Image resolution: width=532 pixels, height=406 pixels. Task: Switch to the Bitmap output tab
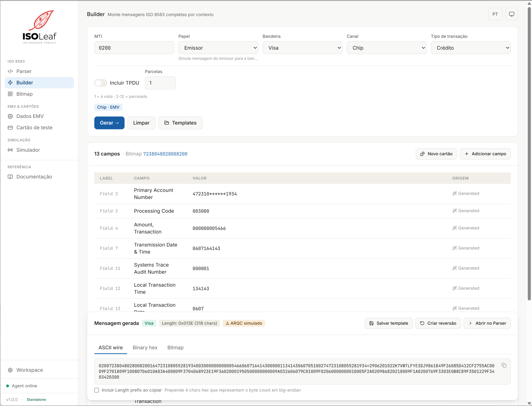(x=175, y=348)
